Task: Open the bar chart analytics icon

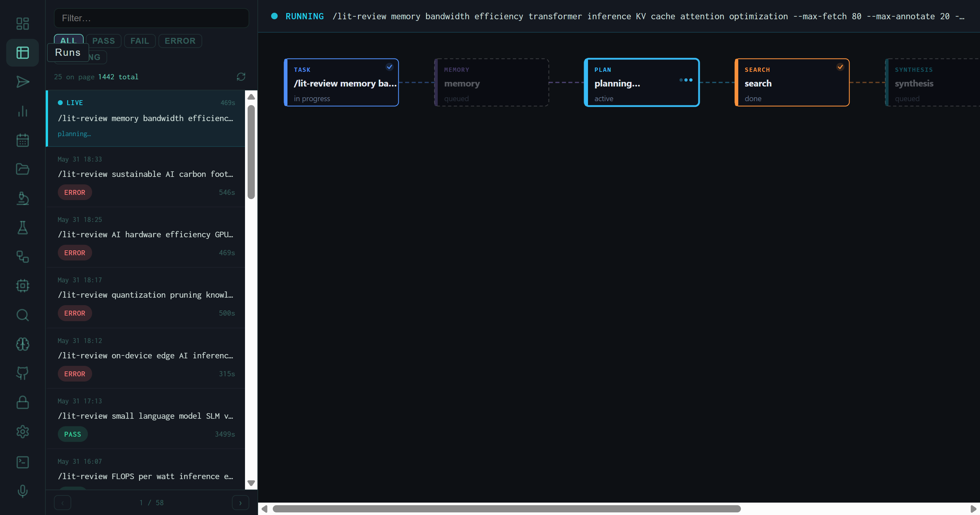Action: click(23, 111)
